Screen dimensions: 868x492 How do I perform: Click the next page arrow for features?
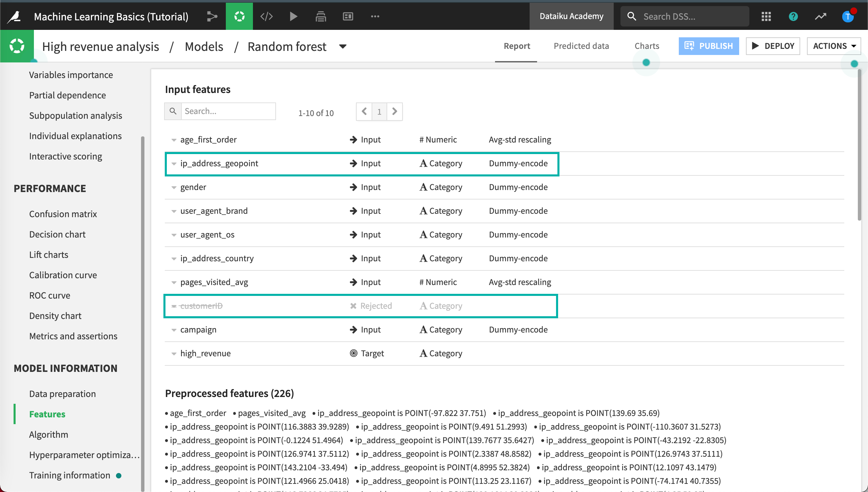(395, 112)
